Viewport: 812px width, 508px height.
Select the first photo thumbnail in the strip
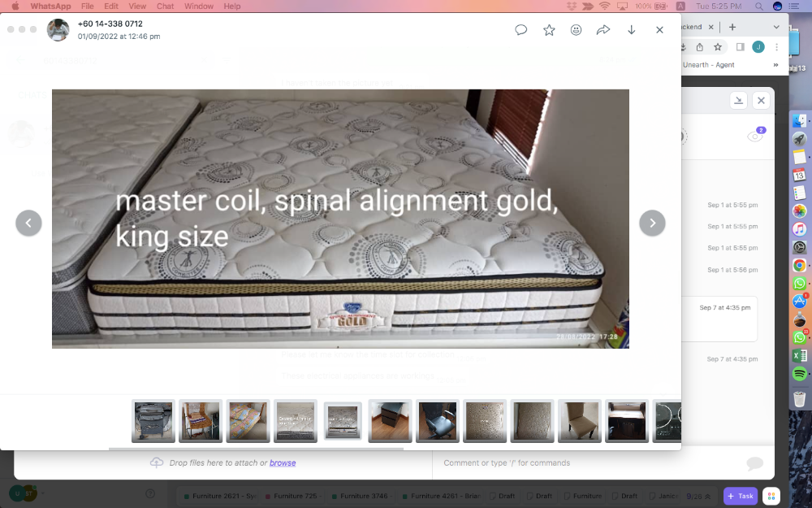pos(153,421)
